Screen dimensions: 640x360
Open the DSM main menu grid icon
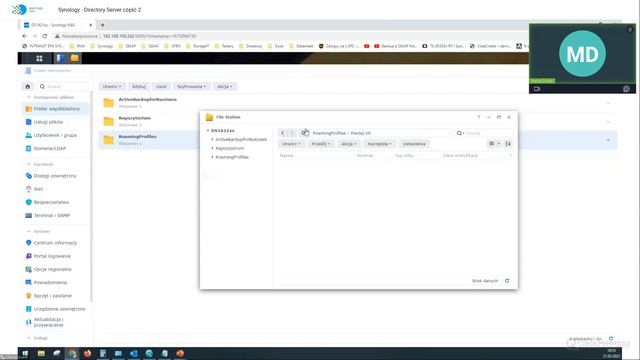click(39, 58)
